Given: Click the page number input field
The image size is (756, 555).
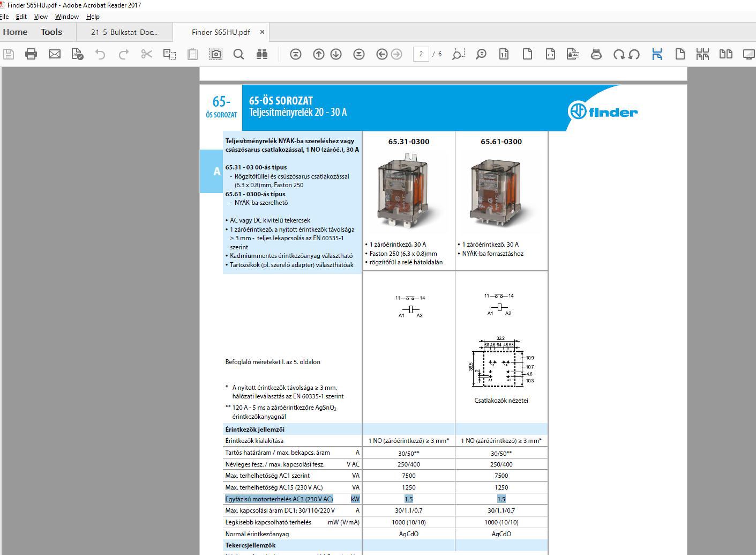Looking at the screenshot, I should 421,54.
